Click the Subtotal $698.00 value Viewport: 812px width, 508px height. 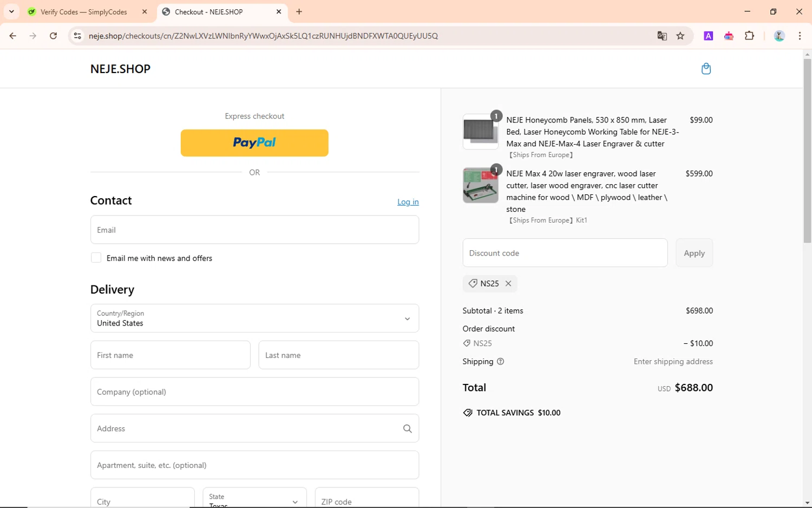click(699, 311)
